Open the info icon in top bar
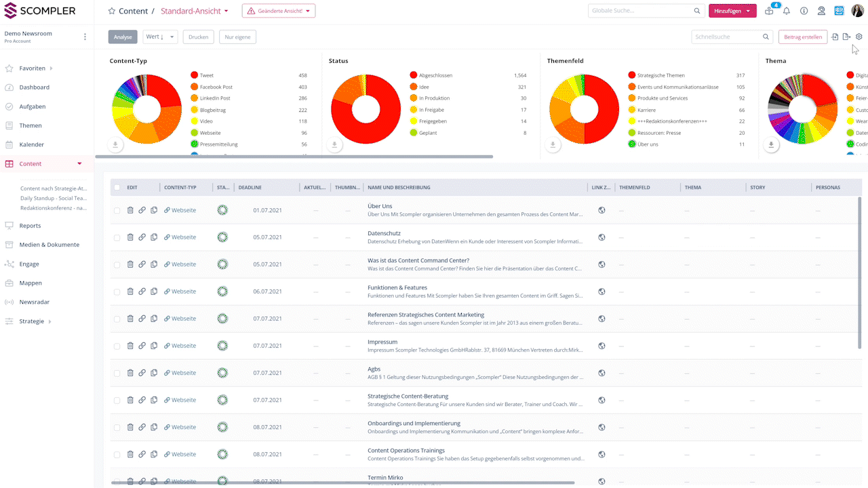868x488 pixels. click(804, 11)
